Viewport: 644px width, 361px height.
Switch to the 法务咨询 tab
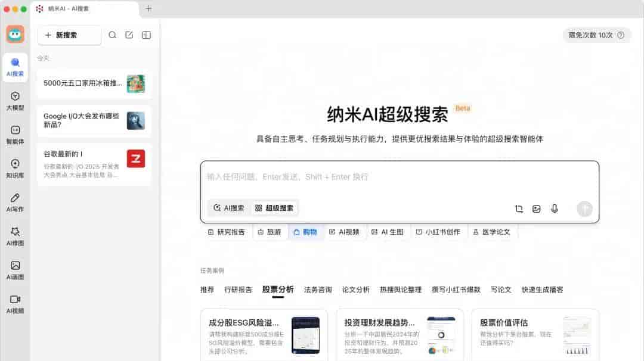click(318, 290)
